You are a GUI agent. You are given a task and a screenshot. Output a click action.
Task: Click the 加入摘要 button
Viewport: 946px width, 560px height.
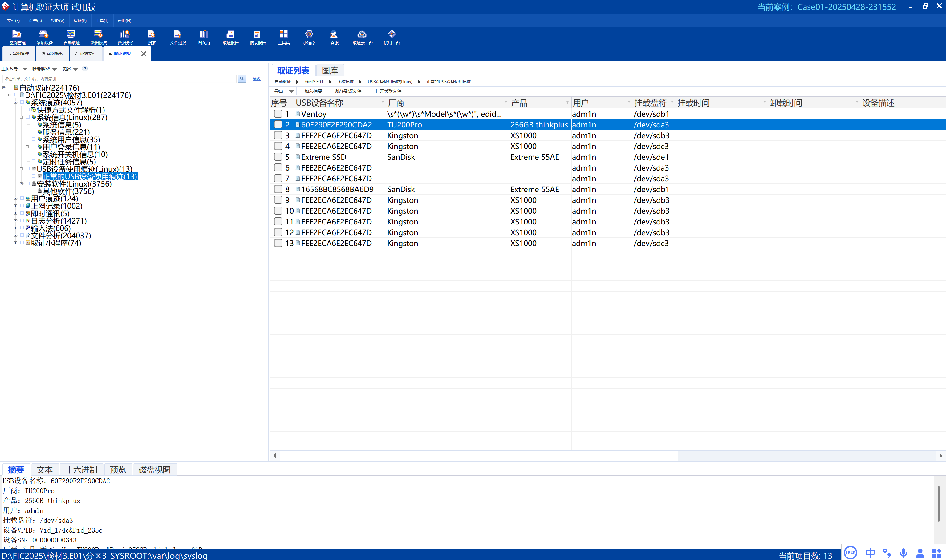pos(313,91)
